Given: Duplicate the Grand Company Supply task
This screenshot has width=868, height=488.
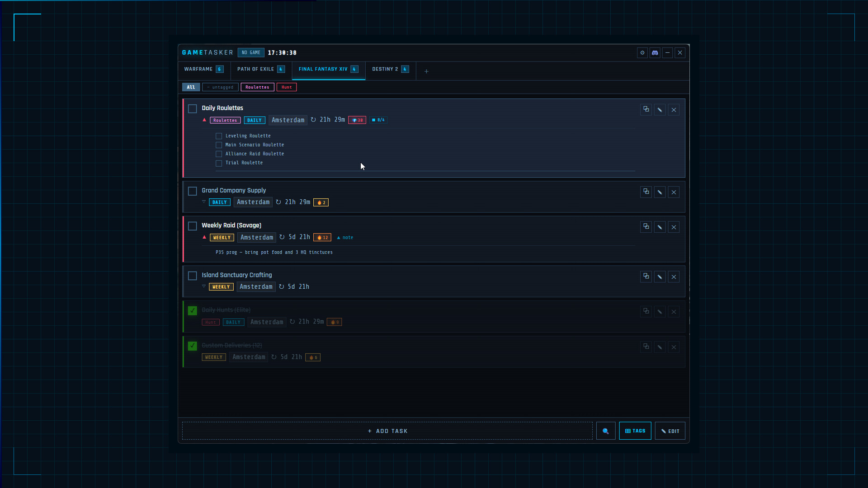Looking at the screenshot, I should [646, 192].
